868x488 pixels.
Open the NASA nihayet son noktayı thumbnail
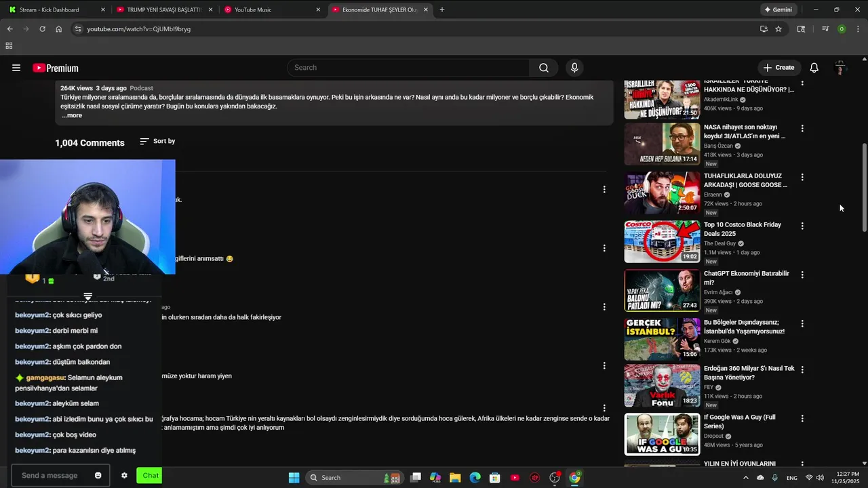coord(662,144)
